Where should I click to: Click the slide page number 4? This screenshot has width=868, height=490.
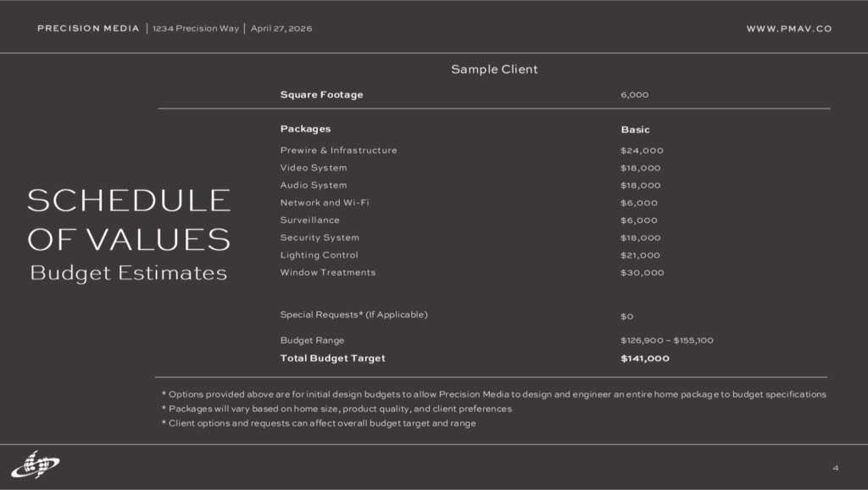coord(836,468)
